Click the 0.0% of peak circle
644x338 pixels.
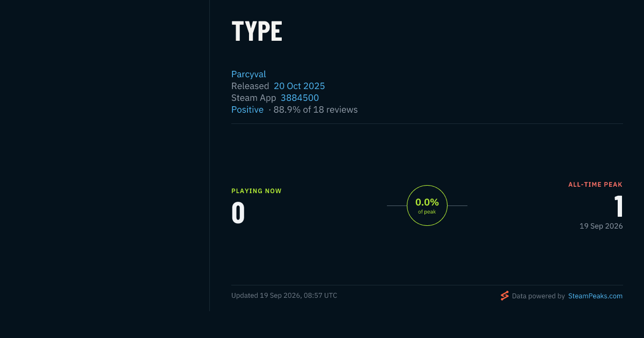pyautogui.click(x=427, y=205)
